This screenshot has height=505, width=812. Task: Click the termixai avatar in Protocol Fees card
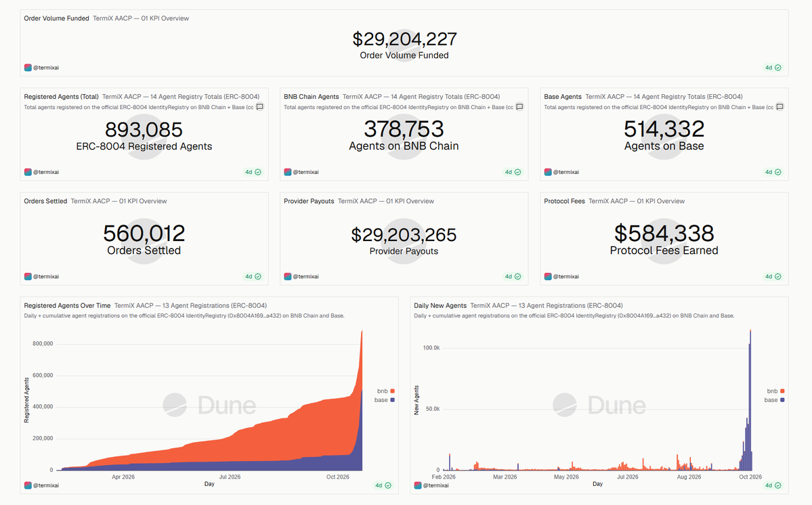[548, 277]
